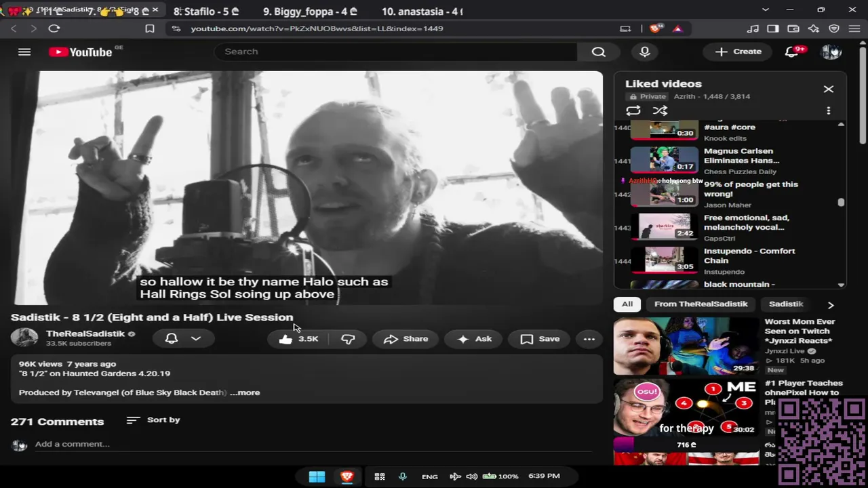Open Brave Wallet icon
Image resolution: width=868 pixels, height=488 pixels.
793,28
